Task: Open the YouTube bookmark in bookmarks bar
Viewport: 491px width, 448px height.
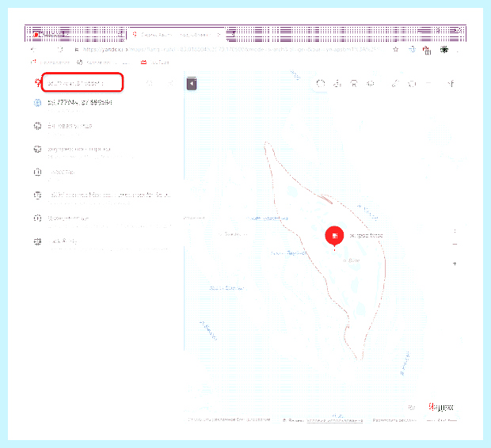Action: point(154,63)
